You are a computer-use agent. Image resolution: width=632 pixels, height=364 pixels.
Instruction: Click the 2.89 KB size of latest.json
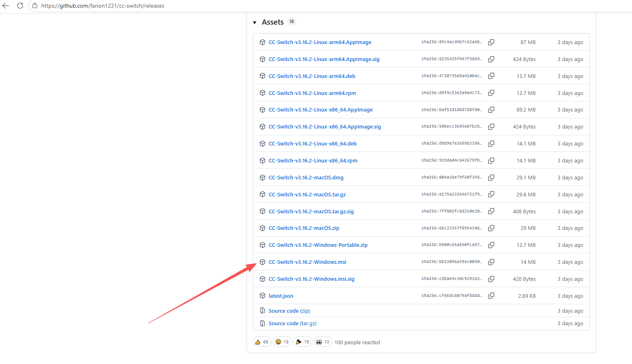(x=527, y=296)
